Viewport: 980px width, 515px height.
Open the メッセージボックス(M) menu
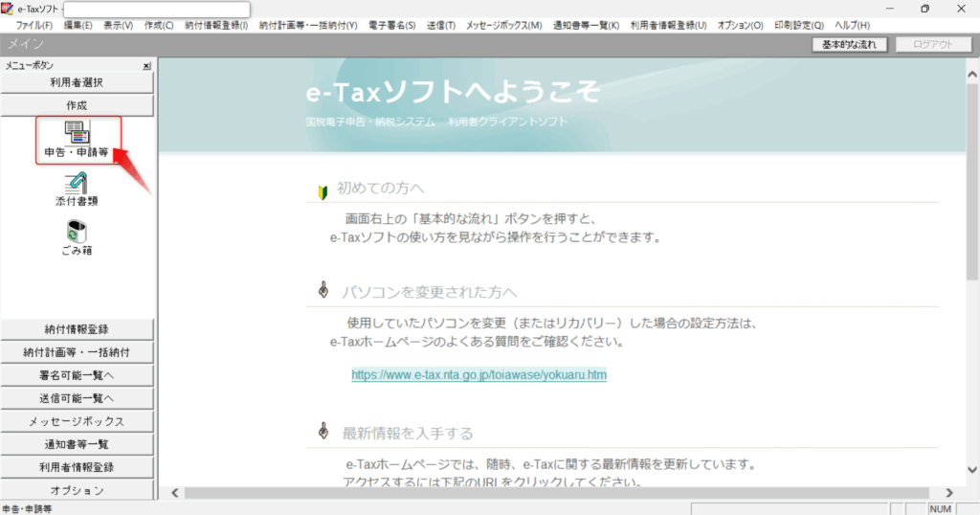click(x=503, y=26)
